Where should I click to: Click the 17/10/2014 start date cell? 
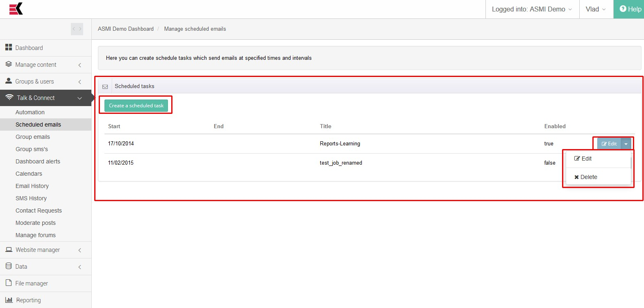click(121, 143)
